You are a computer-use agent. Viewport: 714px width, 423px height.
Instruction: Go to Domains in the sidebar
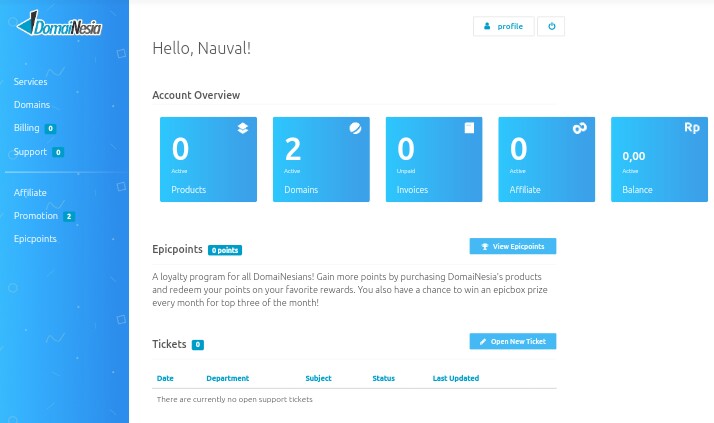32,105
